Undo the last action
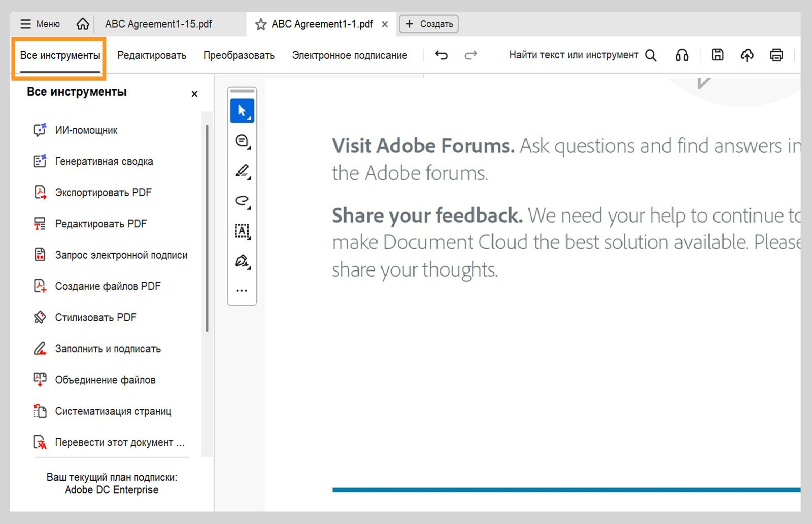The width and height of the screenshot is (812, 524). click(x=442, y=55)
